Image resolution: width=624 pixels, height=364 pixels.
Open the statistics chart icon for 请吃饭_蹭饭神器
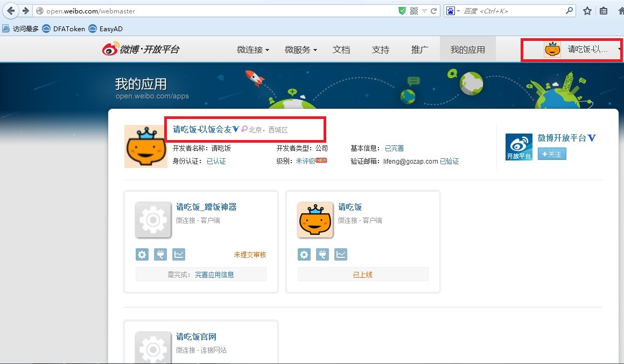[179, 254]
